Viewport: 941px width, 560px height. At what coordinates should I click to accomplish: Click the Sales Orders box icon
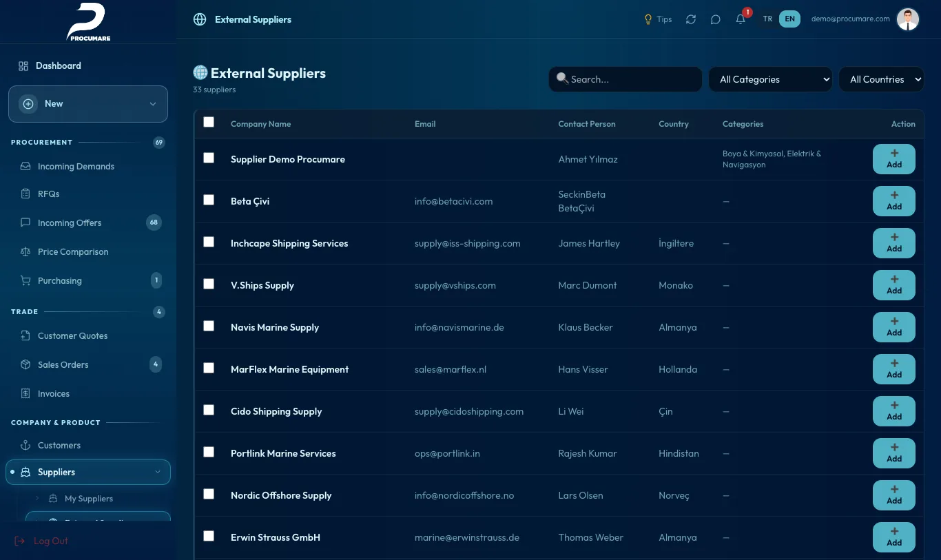[x=25, y=364]
